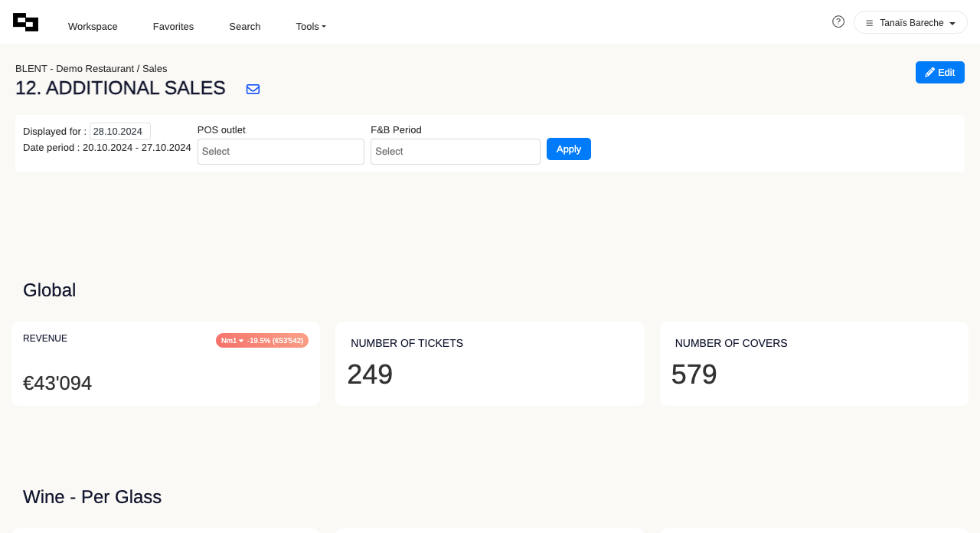Screen dimensions: 980x533
Task: Click the Number of Covers value 579
Action: pyautogui.click(x=694, y=374)
